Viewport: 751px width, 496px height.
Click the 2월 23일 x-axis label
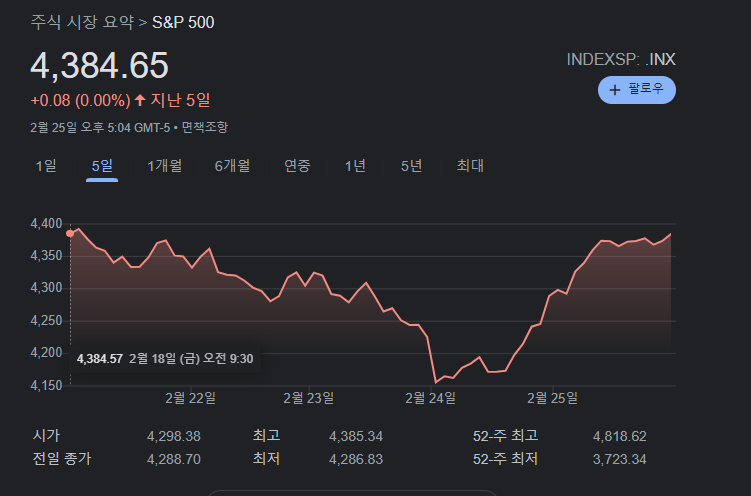(308, 398)
